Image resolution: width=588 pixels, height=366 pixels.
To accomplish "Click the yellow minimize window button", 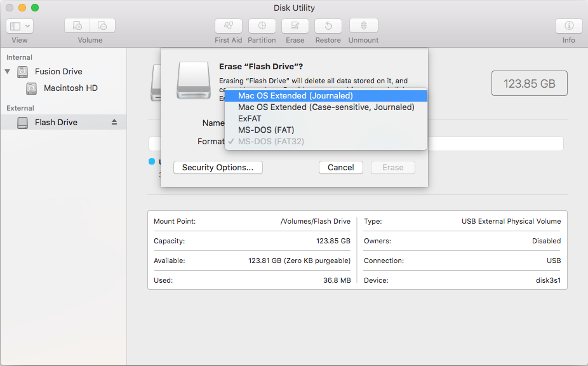I will click(22, 8).
